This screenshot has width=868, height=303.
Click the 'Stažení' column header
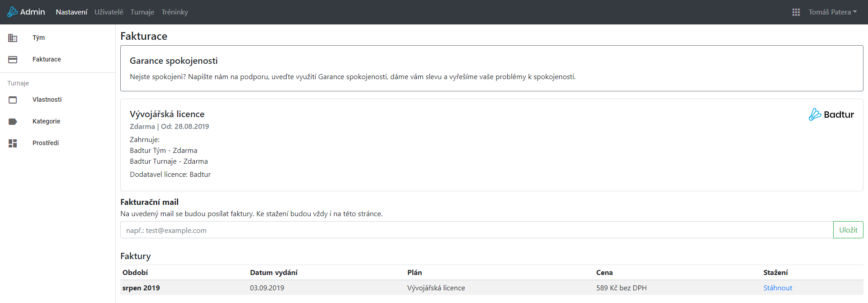tap(776, 272)
